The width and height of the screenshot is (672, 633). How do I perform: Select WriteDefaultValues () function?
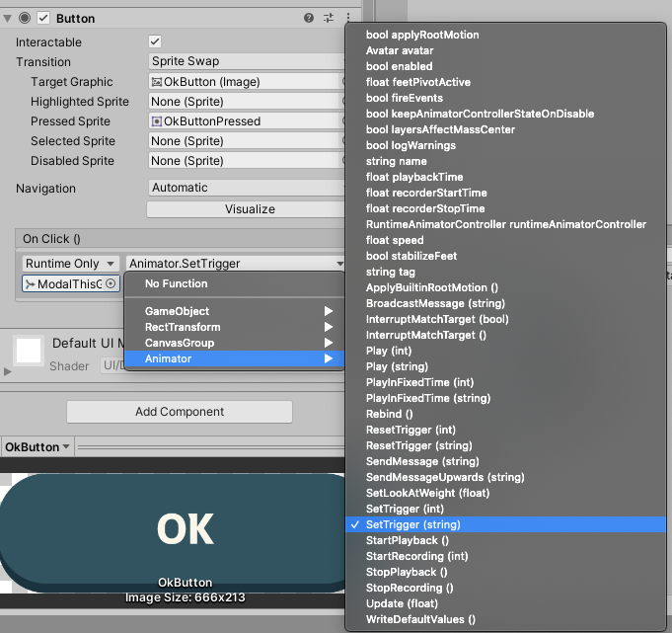505,619
